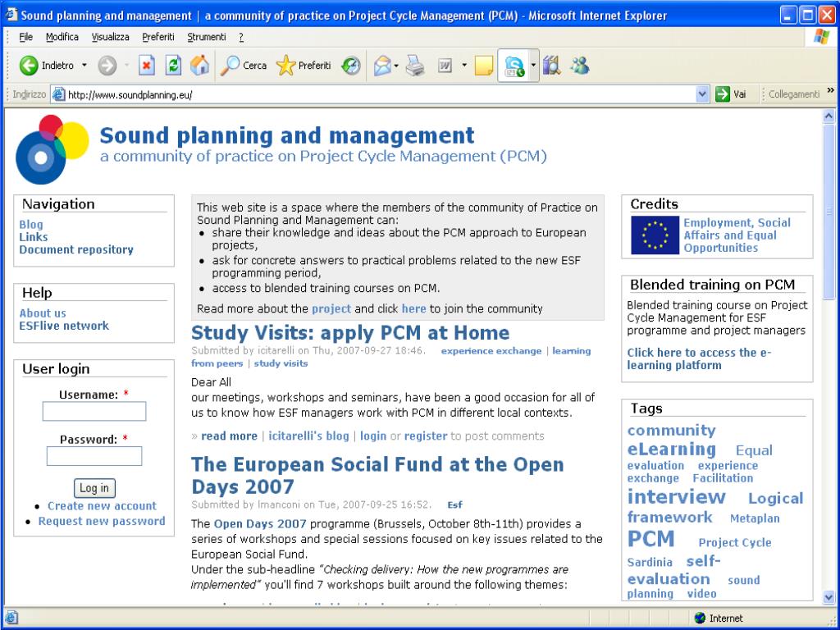
Task: Open the Visualizza menu
Action: 111,37
